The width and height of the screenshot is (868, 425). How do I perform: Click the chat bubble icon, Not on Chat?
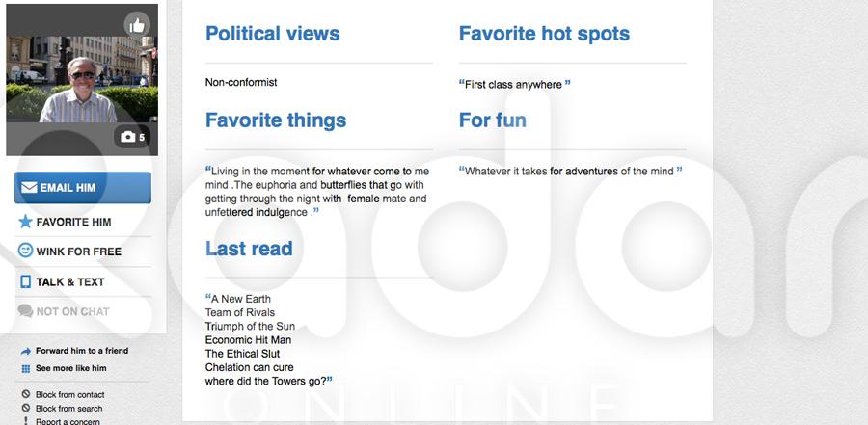(26, 311)
